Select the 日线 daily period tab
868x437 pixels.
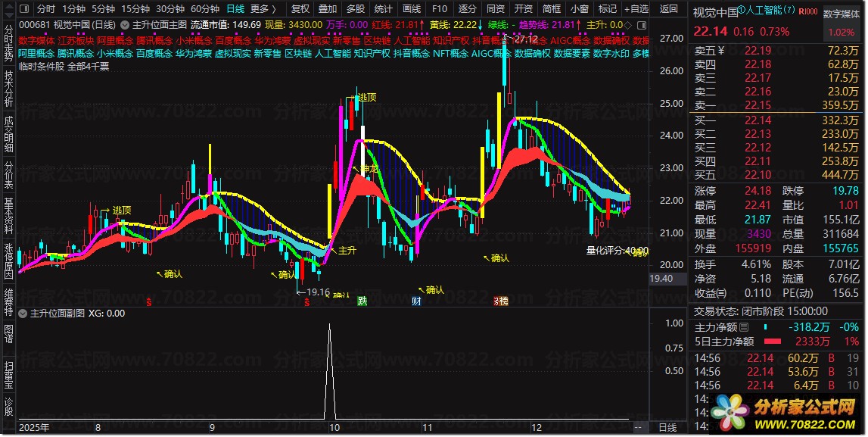235,9
